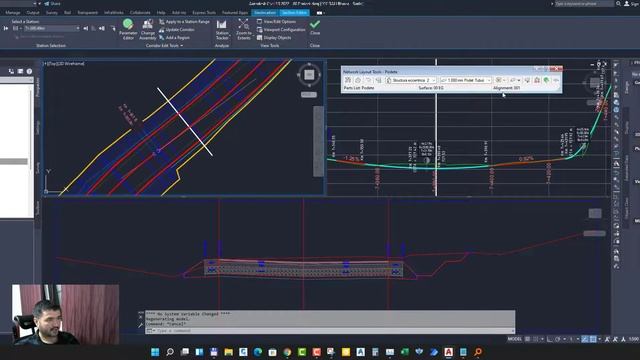
Task: Switch to the Section Editor tab
Action: pos(294,13)
